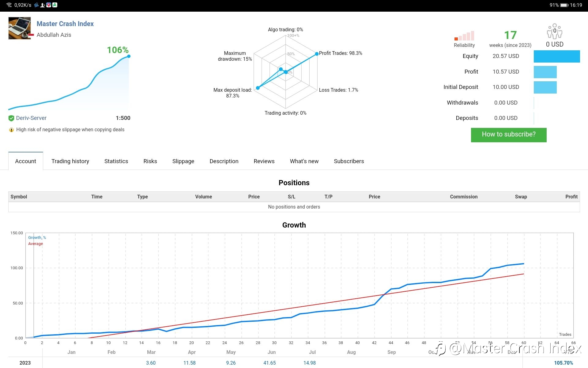Click the Reliability bars icon
This screenshot has width=588, height=368.
tap(464, 36)
